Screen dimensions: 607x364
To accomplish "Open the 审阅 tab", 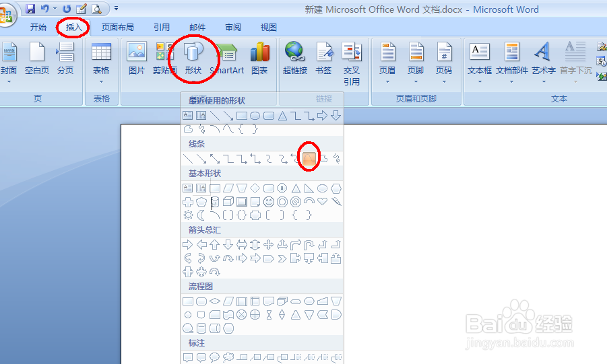I will point(233,27).
